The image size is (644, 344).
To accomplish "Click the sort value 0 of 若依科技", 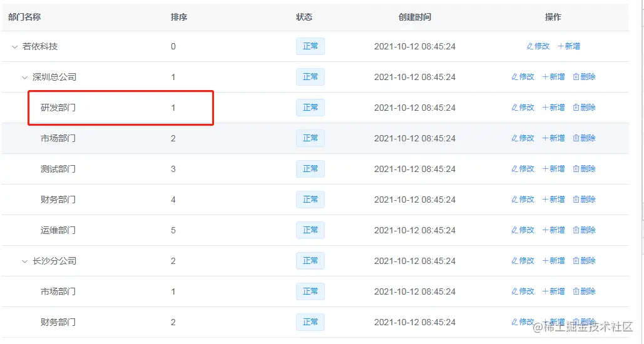I will 173,47.
